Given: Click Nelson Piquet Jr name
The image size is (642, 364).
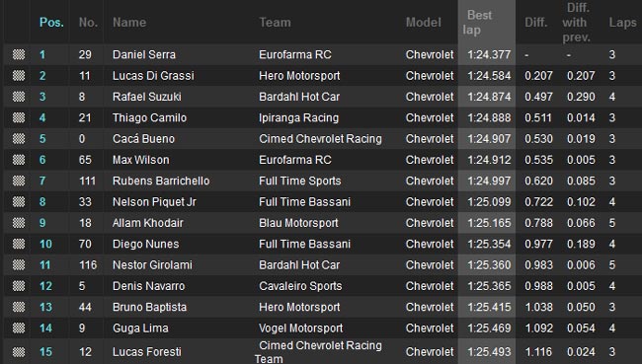Looking at the screenshot, I should click(x=154, y=202).
